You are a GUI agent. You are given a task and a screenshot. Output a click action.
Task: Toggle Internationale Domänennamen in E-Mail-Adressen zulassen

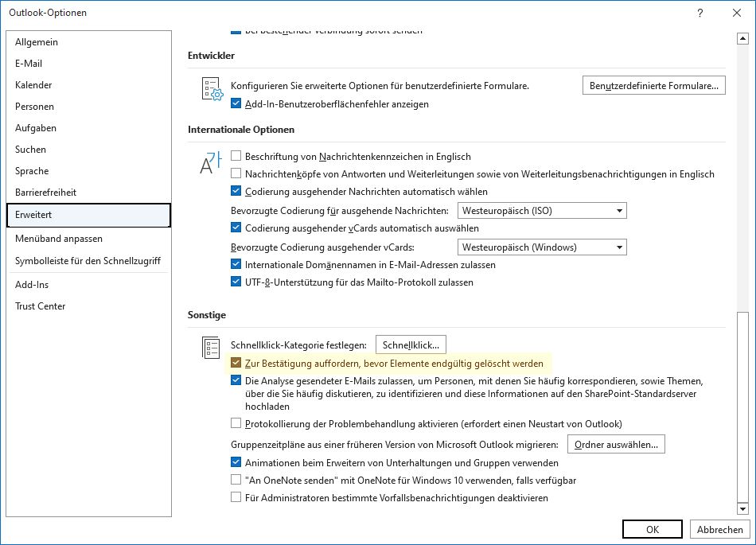point(236,264)
